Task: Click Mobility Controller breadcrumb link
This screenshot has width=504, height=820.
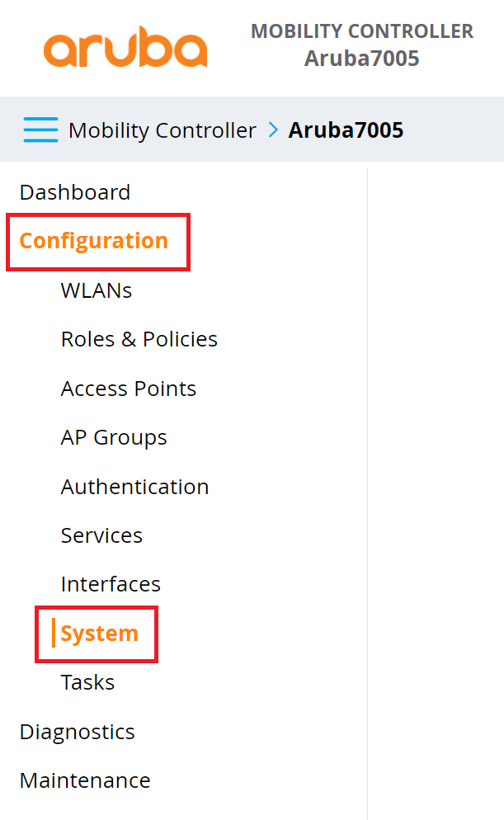Action: 163,130
